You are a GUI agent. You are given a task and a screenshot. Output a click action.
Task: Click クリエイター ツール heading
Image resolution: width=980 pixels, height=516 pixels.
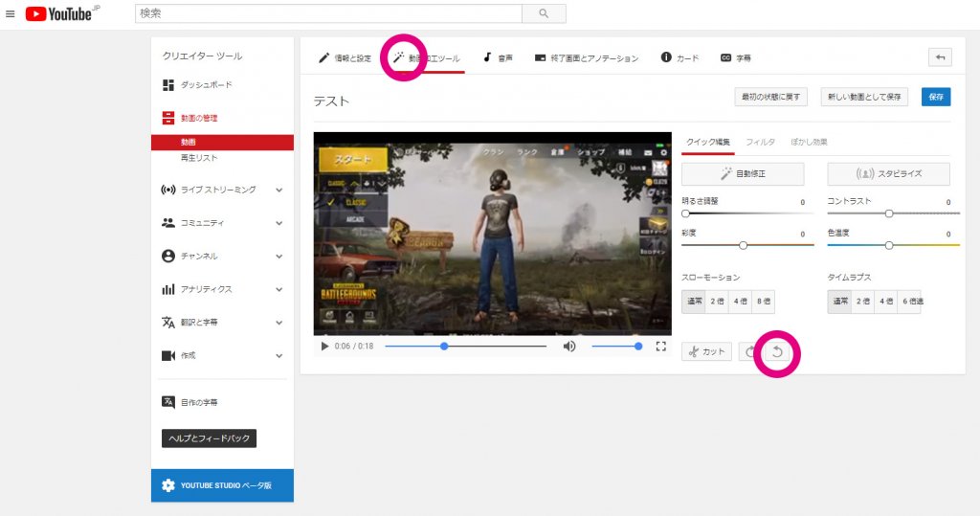click(202, 56)
